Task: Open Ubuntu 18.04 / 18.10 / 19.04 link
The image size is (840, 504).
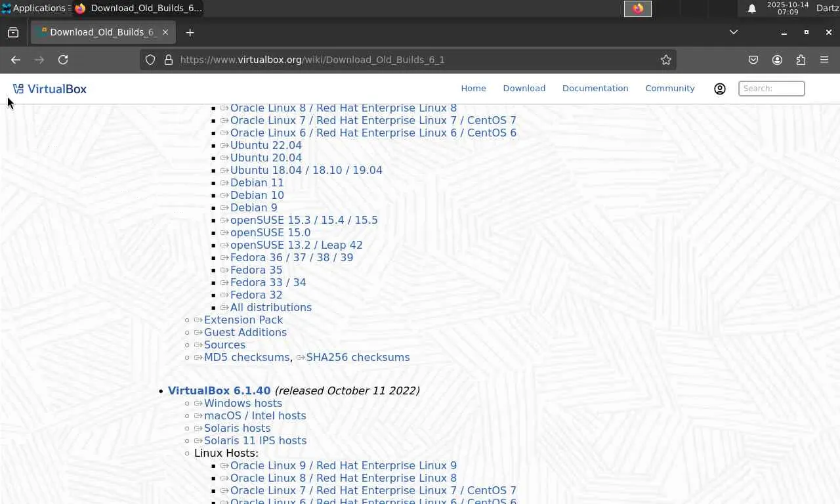Action: pos(306,171)
